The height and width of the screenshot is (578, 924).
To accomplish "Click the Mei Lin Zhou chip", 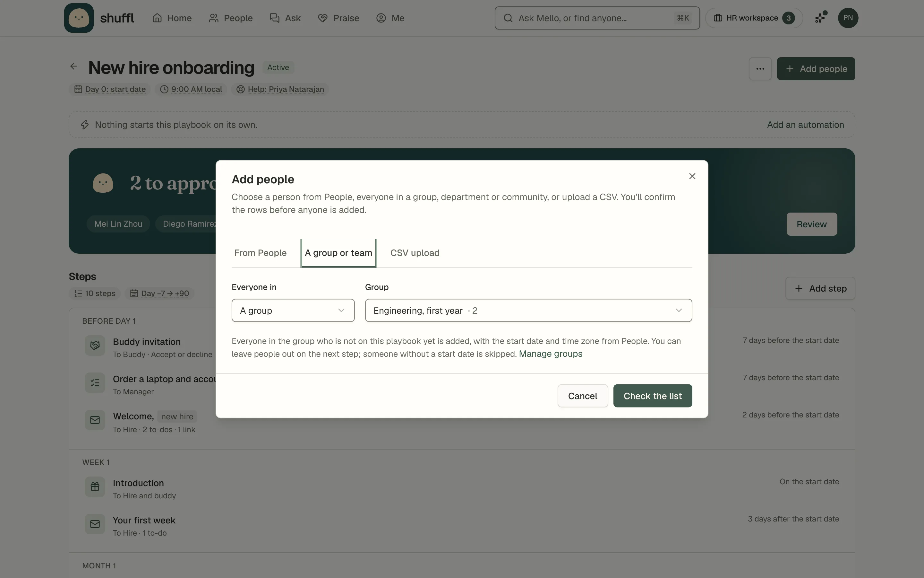I will point(118,224).
